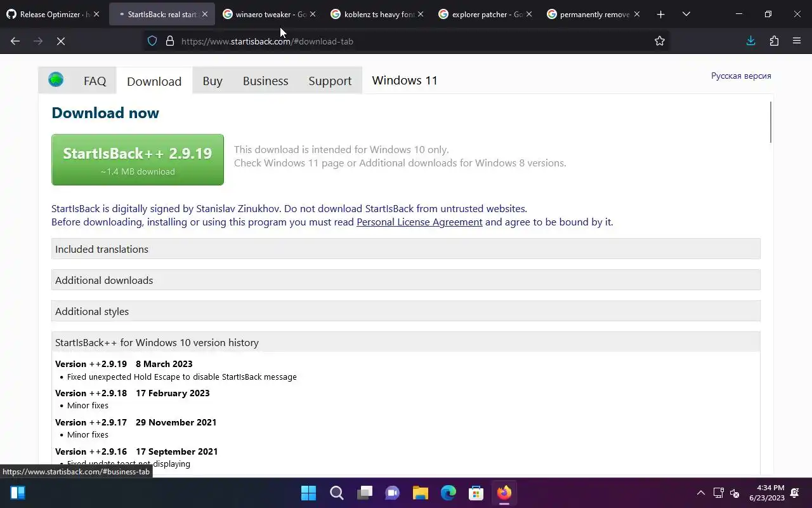Expand Additional downloads section

tap(406, 280)
